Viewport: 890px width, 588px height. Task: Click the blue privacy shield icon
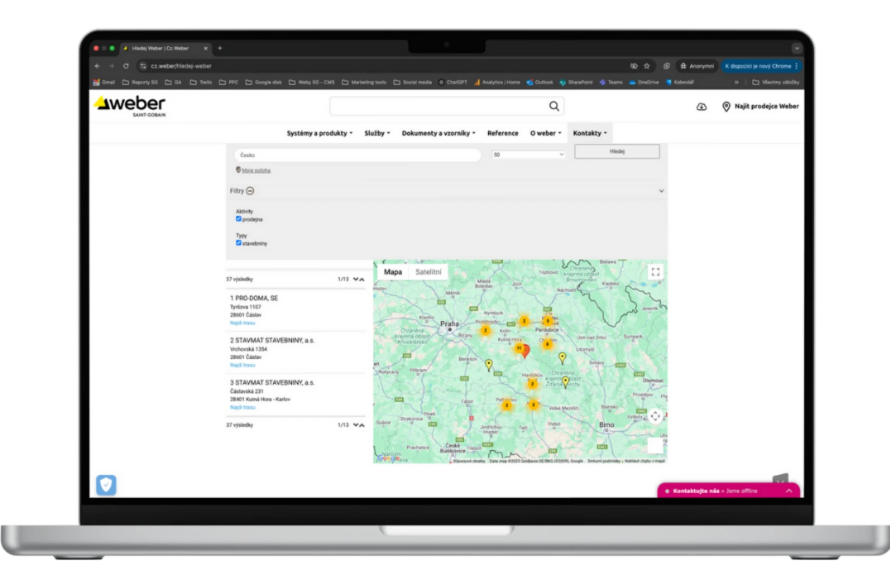(106, 485)
